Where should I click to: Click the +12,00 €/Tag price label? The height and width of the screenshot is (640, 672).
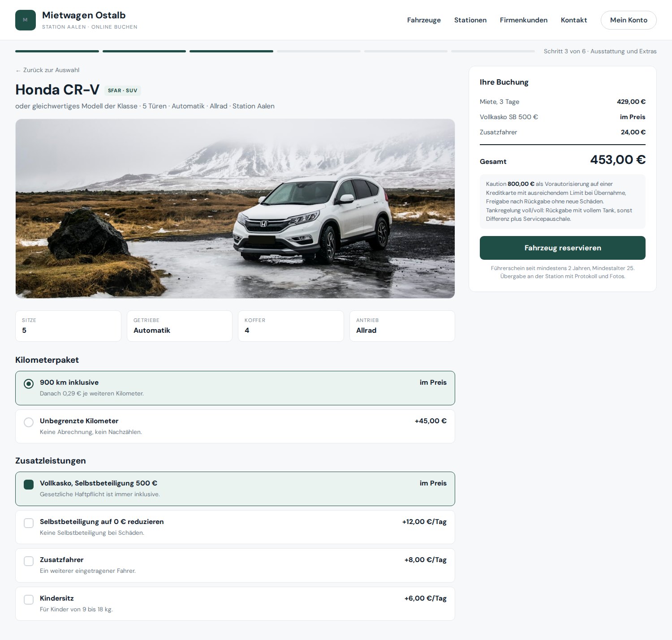point(424,522)
